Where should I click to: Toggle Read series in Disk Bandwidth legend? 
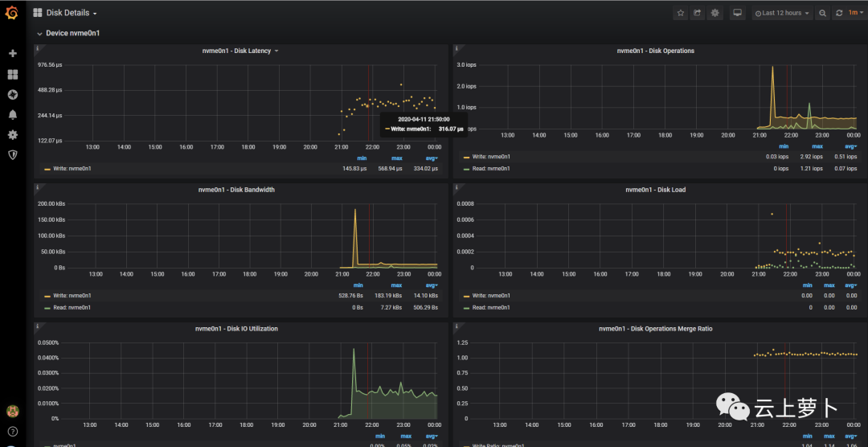(72, 307)
